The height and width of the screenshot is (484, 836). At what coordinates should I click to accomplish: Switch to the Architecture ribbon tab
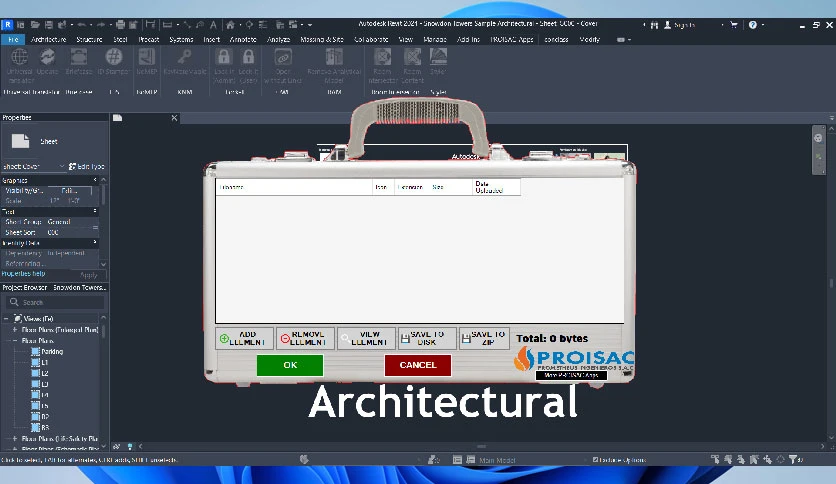(x=49, y=39)
